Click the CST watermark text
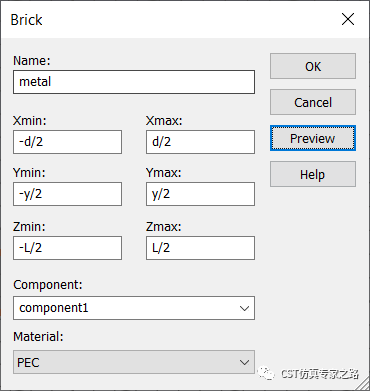Viewport: 370px width, 391px height. point(320,374)
